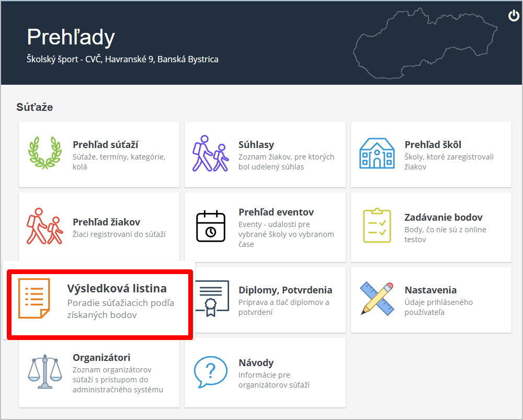Click the Súťaže section heading
The height and width of the screenshot is (420, 523).
pyautogui.click(x=35, y=107)
